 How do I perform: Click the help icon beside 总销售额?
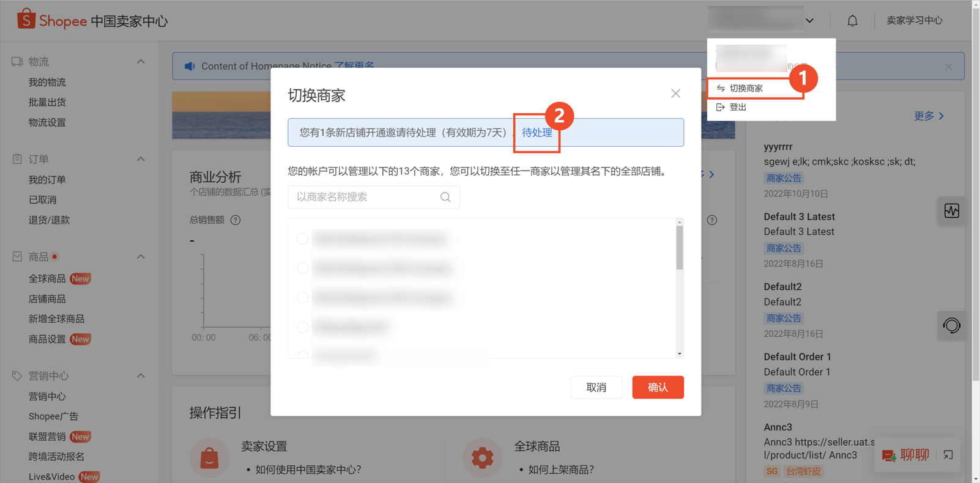click(x=236, y=220)
